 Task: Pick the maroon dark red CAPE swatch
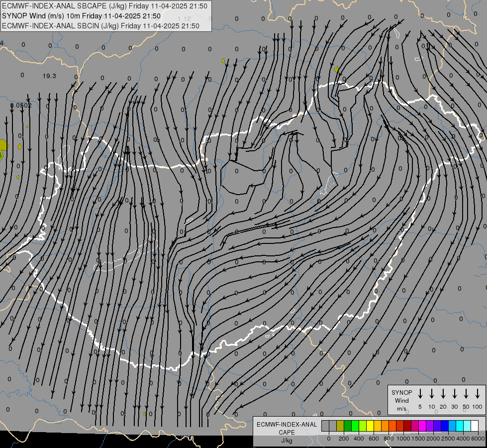tap(407, 426)
